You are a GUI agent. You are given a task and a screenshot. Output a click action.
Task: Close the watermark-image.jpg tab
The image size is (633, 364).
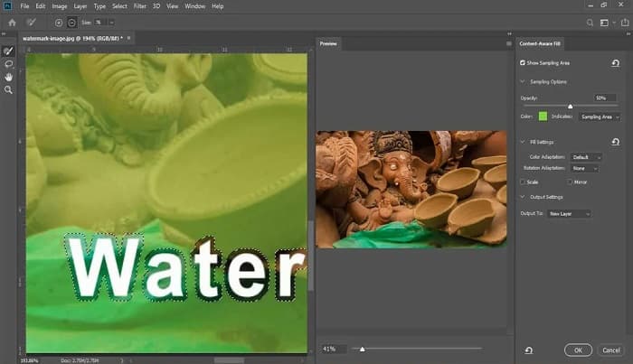click(x=128, y=38)
